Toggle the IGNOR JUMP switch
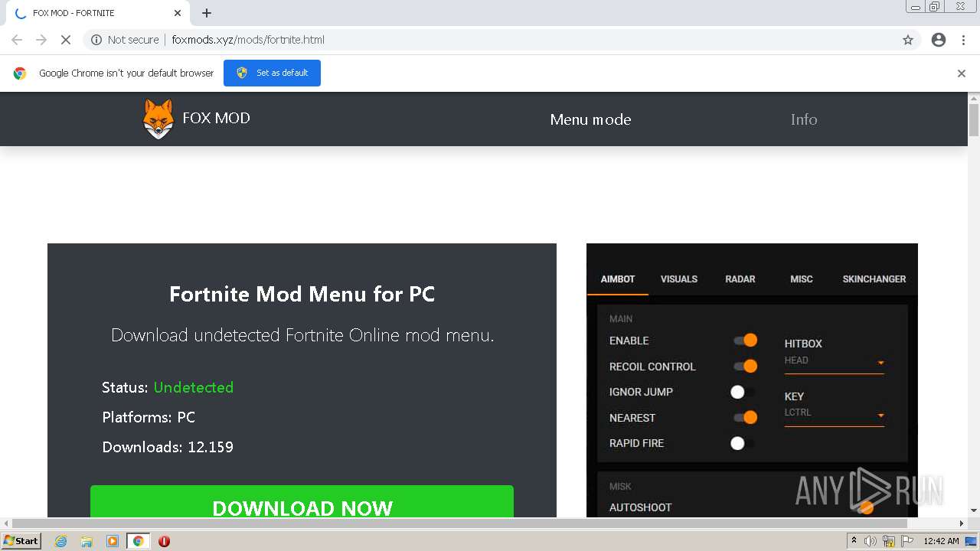The height and width of the screenshot is (551, 980). click(742, 392)
